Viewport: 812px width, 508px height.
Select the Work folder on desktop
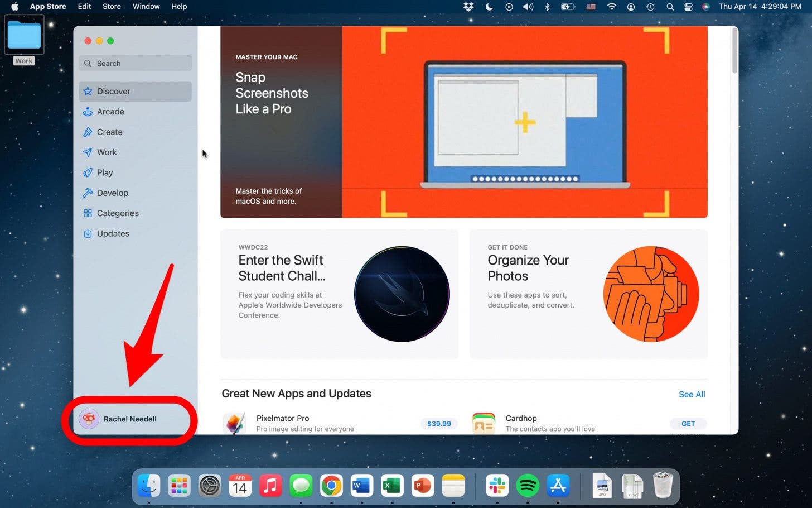click(x=24, y=39)
